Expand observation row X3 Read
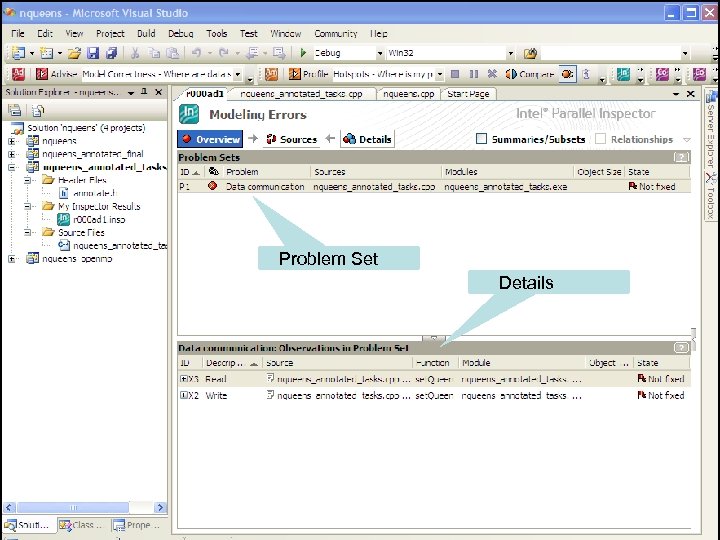Viewport: 720px width, 540px height. click(x=183, y=379)
